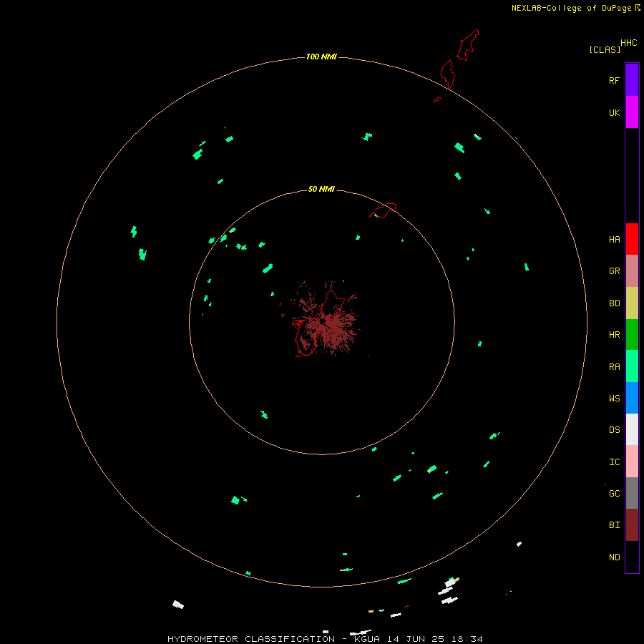Image resolution: width=644 pixels, height=644 pixels.
Task: Select the BD yellow legend swatch
Action: point(632,303)
